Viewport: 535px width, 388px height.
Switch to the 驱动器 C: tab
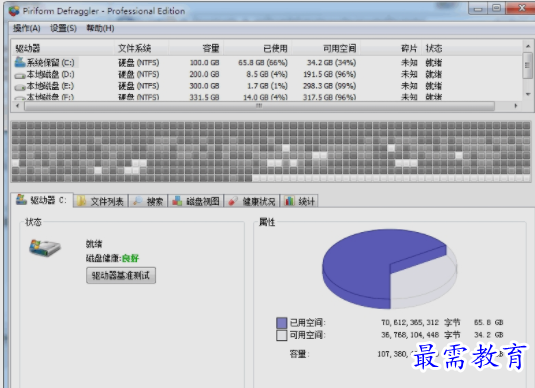(x=42, y=200)
